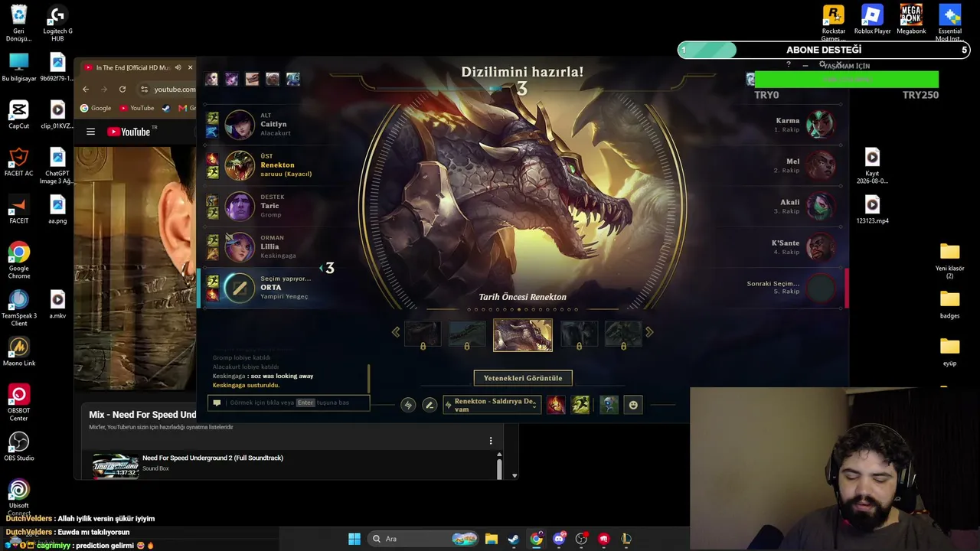Play the Need For Speed Underground 2 video thumbnail

[116, 466]
